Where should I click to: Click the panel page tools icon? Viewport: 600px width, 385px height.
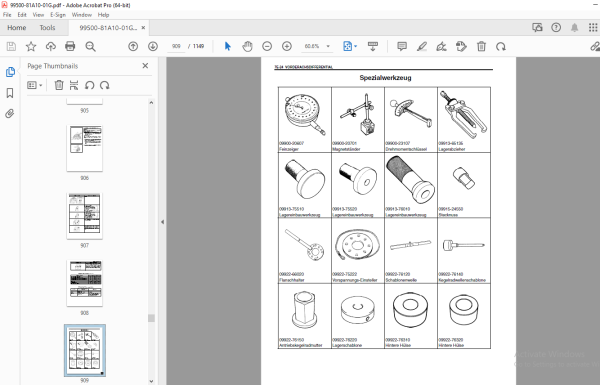74,85
